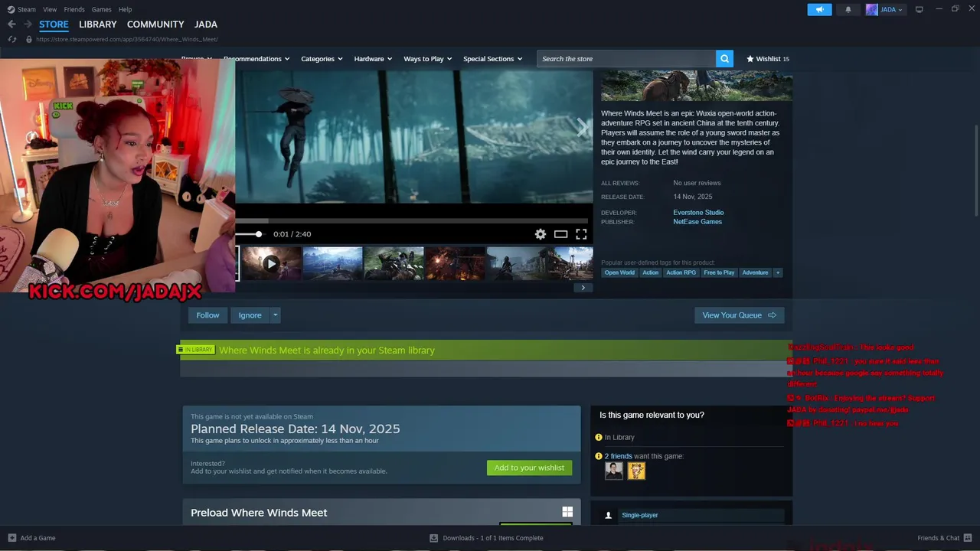Select the horseback rider screenshot thumbnail
The width and height of the screenshot is (980, 551).
point(394,263)
